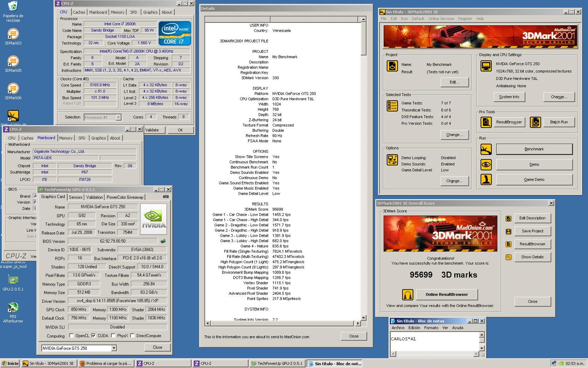Click Notepad vertical scrollbar up arrow

482,335
